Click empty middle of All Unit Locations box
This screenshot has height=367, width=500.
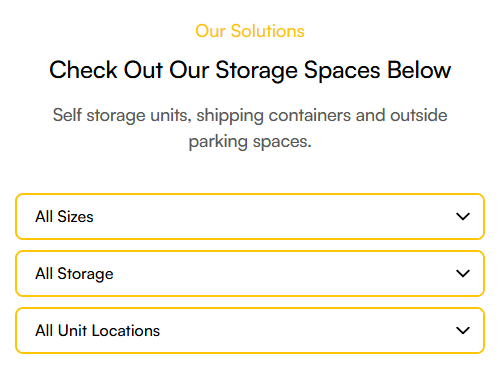300,331
